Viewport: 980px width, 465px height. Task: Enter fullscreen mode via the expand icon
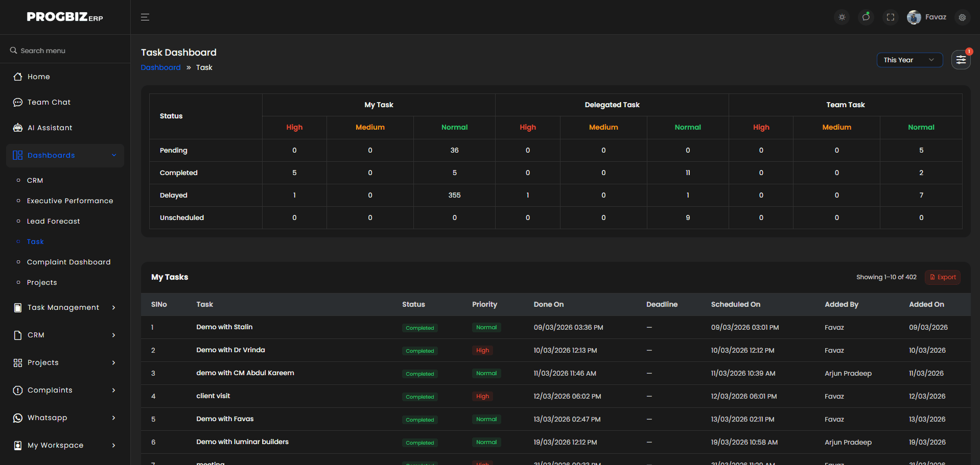[x=891, y=17]
